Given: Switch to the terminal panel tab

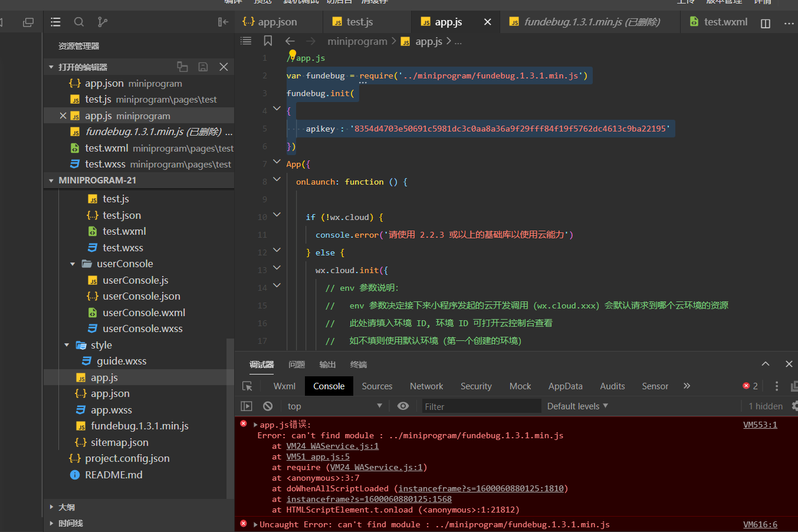Looking at the screenshot, I should [x=358, y=364].
